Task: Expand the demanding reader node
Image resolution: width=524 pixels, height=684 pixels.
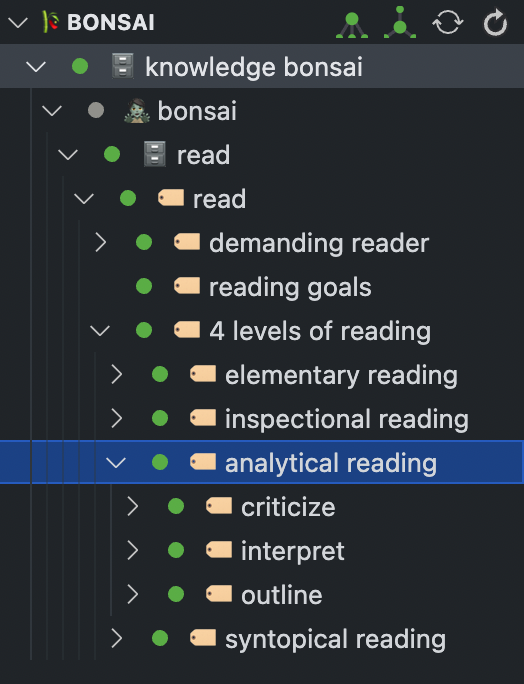Action: click(x=101, y=242)
